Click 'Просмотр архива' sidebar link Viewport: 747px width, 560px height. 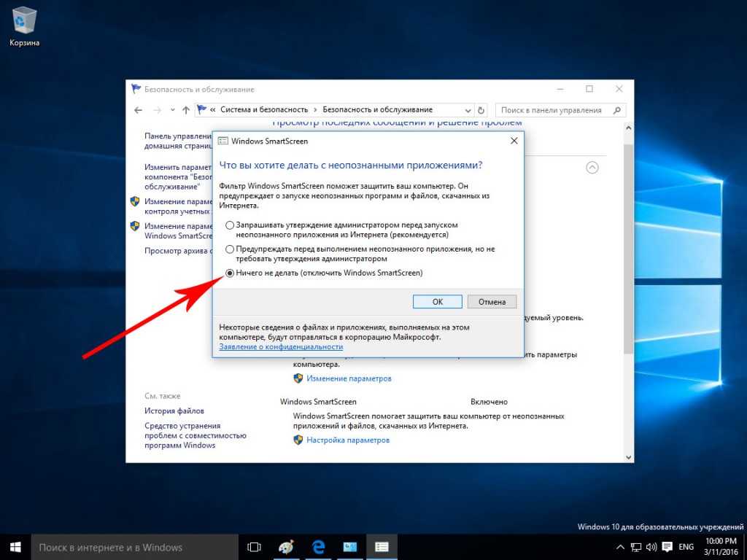pos(178,251)
